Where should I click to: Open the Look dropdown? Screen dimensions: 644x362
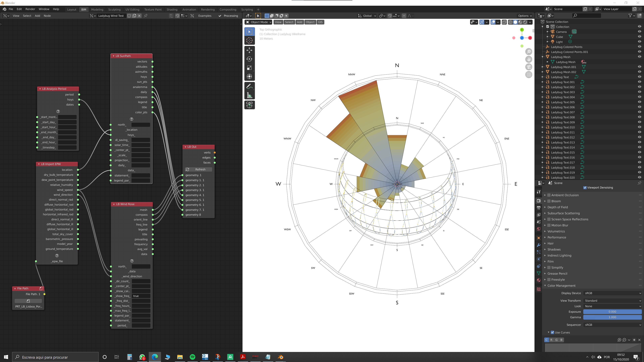pyautogui.click(x=612, y=306)
